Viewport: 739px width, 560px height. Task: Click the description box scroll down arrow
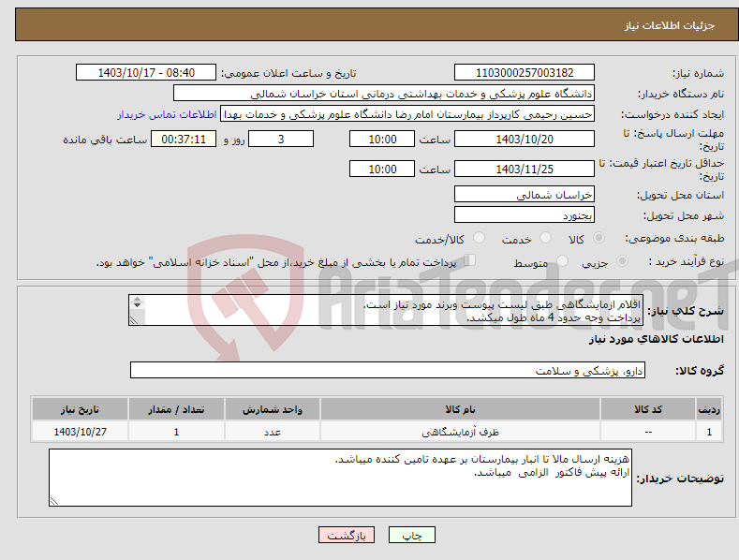137,305
